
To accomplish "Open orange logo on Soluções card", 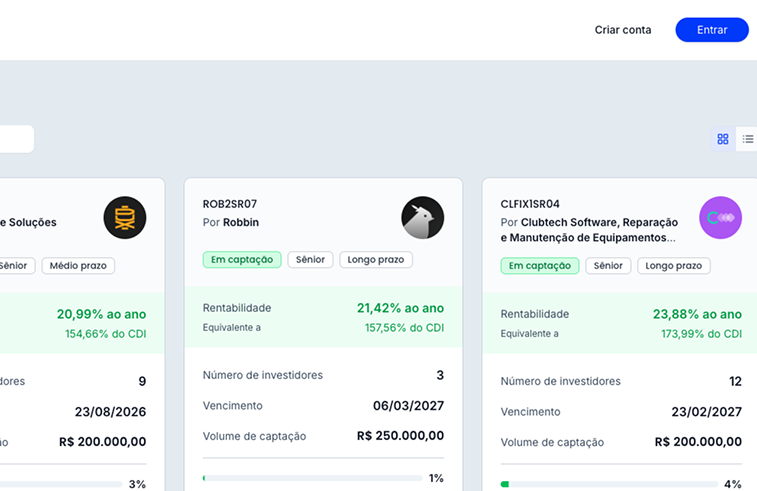I will pos(125,218).
